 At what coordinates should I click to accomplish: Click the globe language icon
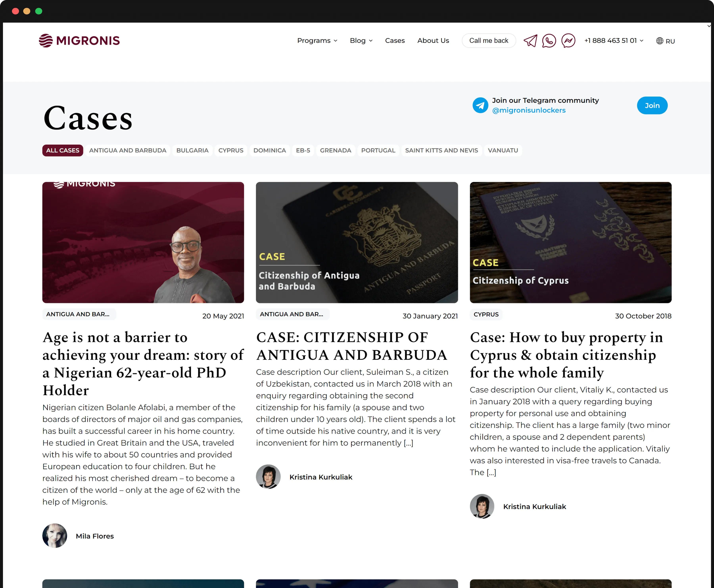(x=659, y=41)
